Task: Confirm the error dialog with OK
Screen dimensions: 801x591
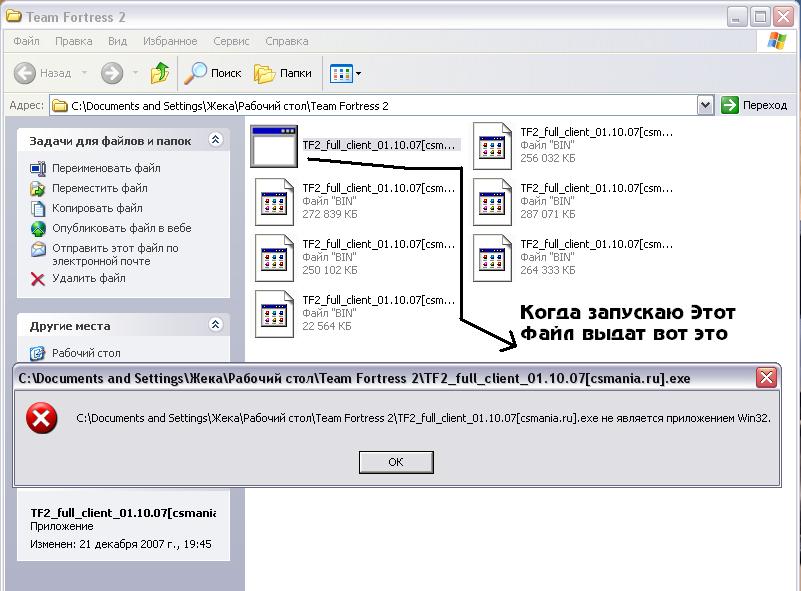Action: coord(396,462)
